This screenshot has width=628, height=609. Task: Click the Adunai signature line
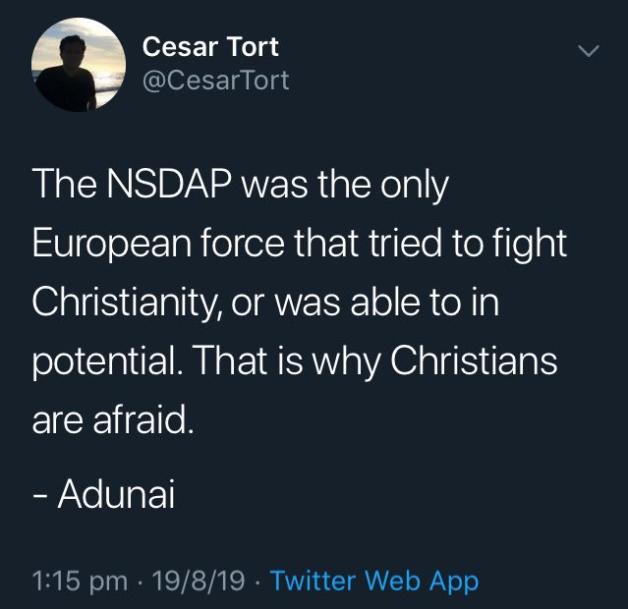tap(104, 494)
